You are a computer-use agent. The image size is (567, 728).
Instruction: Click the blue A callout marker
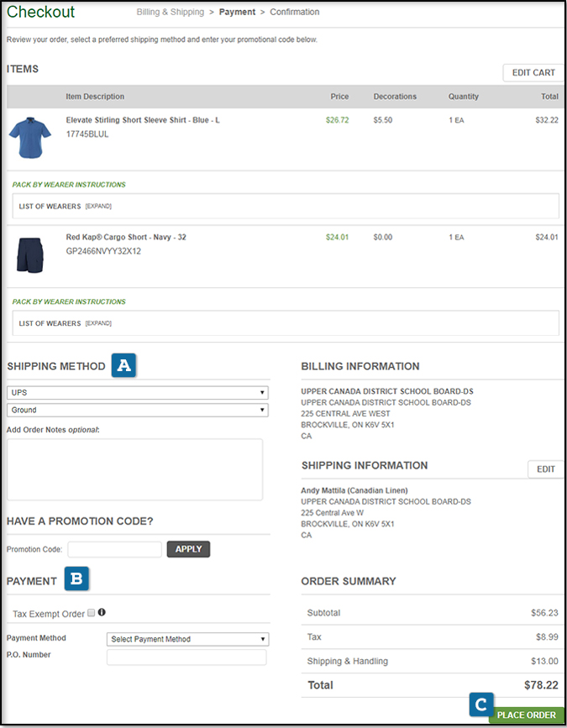(x=124, y=365)
